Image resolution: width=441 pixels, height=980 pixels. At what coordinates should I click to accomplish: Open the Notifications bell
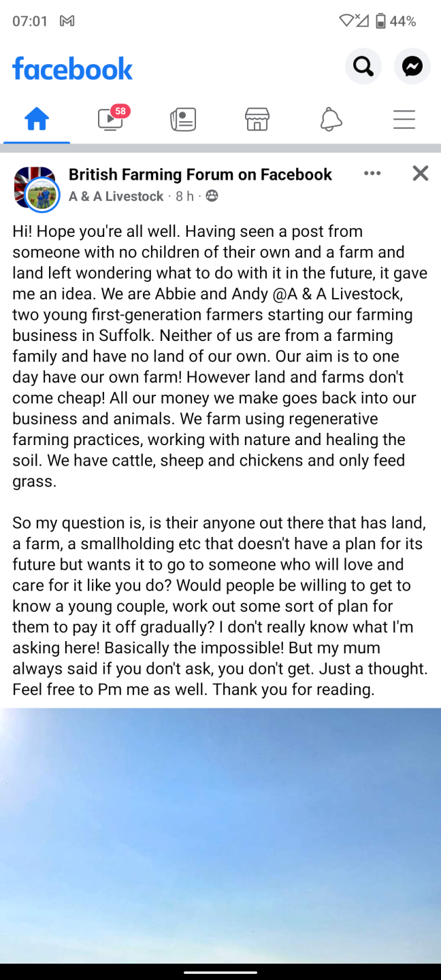pyautogui.click(x=331, y=120)
